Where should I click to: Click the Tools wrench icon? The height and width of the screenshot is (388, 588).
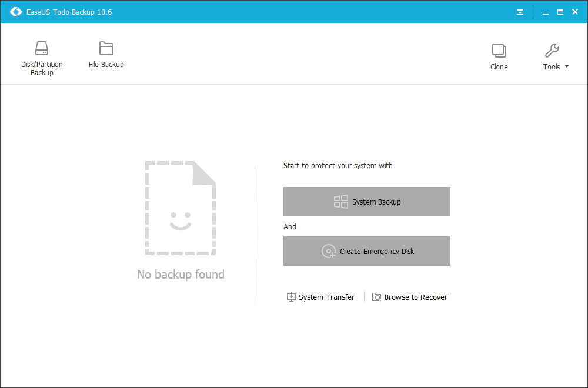click(552, 51)
